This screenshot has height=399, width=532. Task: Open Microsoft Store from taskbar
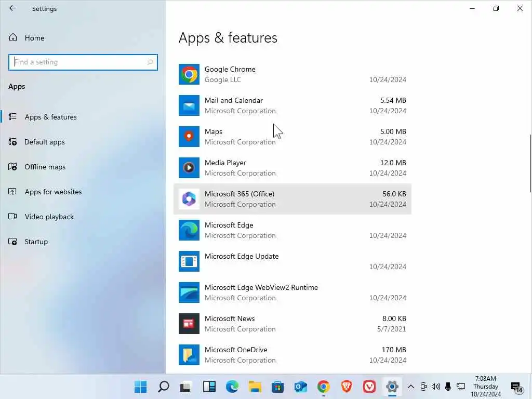(277, 387)
